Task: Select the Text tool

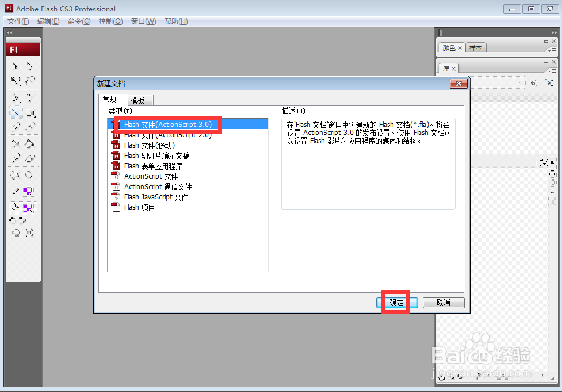Action: click(x=30, y=97)
